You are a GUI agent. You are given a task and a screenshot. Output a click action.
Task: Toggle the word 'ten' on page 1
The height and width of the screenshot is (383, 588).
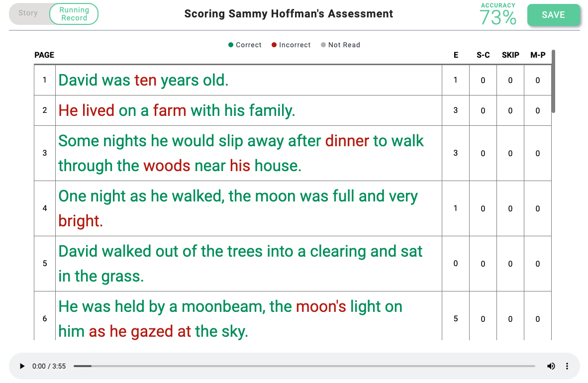point(145,80)
